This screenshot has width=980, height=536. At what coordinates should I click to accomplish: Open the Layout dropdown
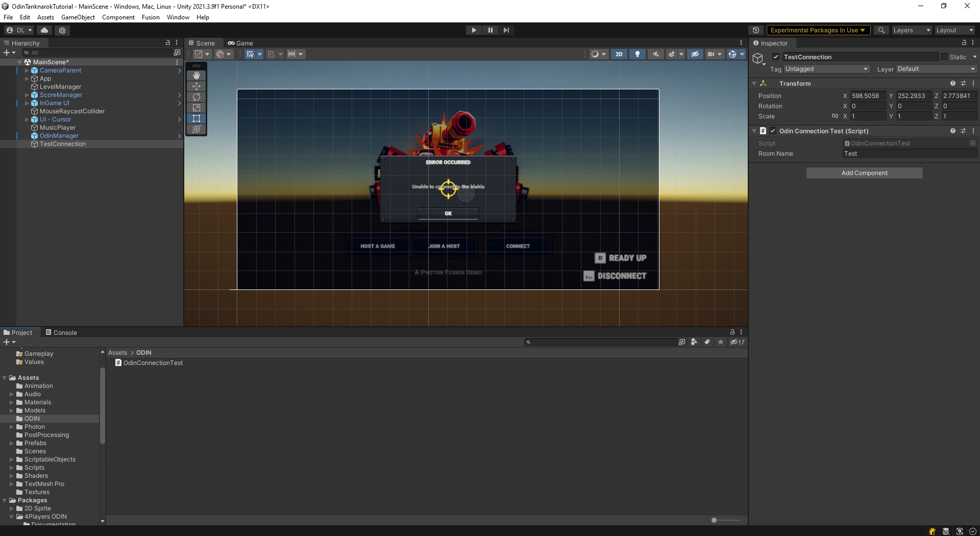point(954,30)
